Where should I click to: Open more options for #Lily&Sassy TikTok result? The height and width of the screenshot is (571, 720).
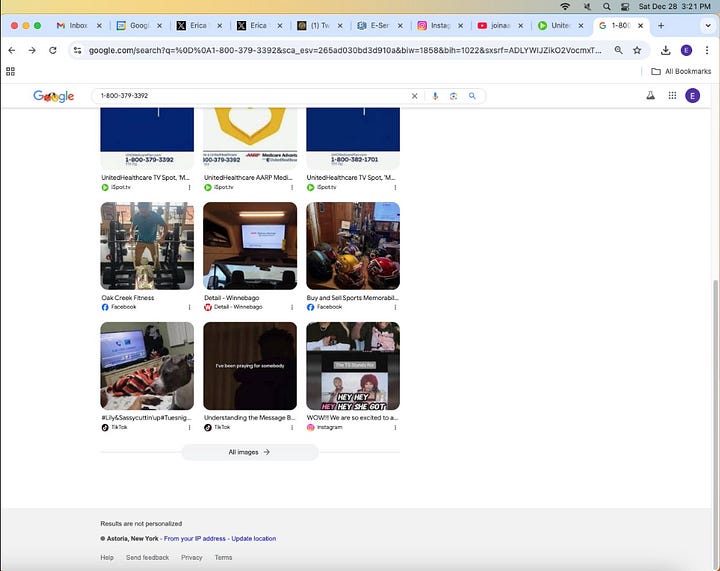click(189, 427)
